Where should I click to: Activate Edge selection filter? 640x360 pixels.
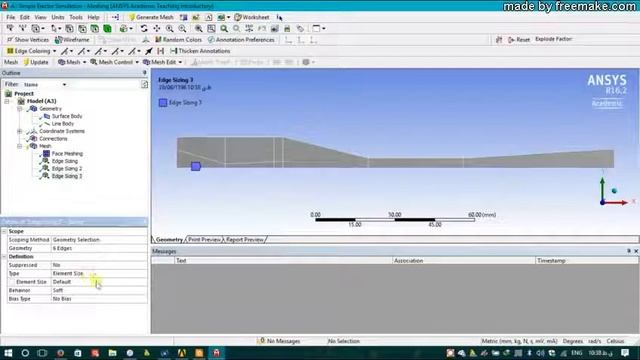[82, 29]
